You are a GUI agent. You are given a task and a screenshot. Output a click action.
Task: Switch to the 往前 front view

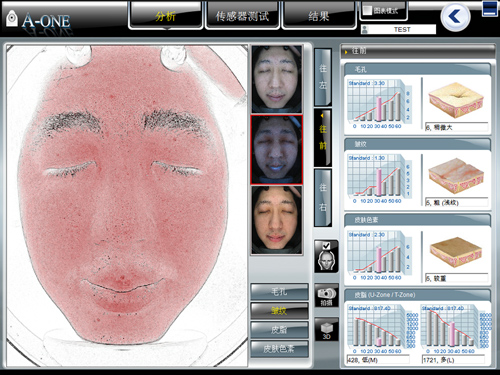(323, 137)
